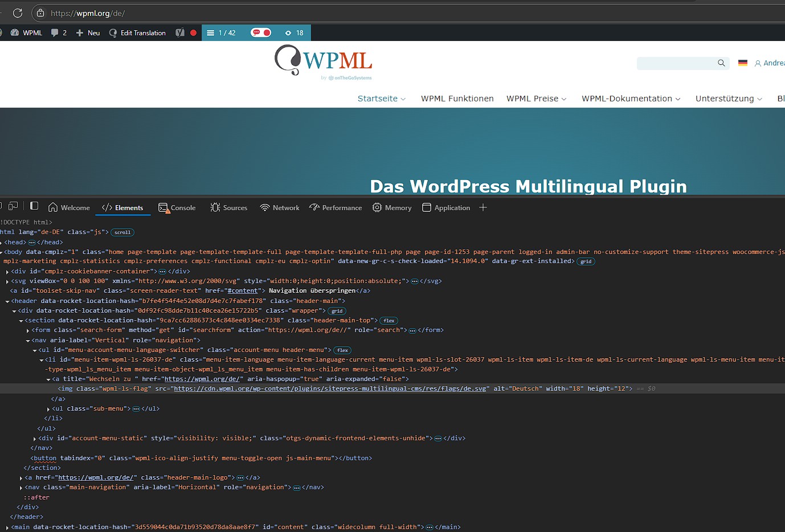The image size is (785, 532).
Task: Open the Yoast SEO icon in admin bar
Action: click(180, 33)
